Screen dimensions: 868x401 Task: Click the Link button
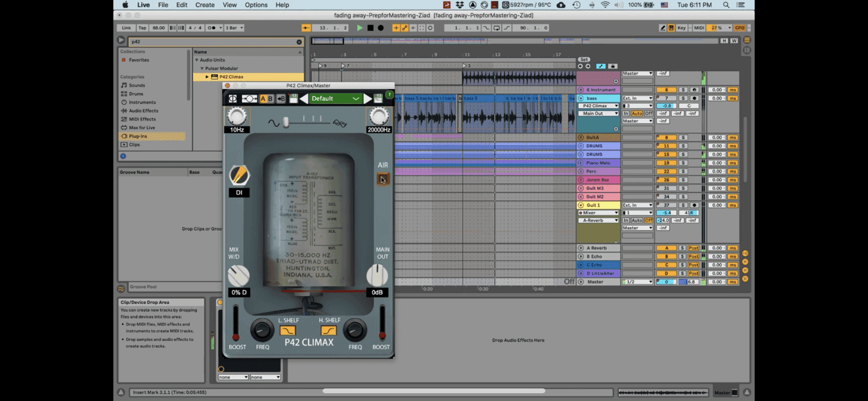(x=126, y=28)
